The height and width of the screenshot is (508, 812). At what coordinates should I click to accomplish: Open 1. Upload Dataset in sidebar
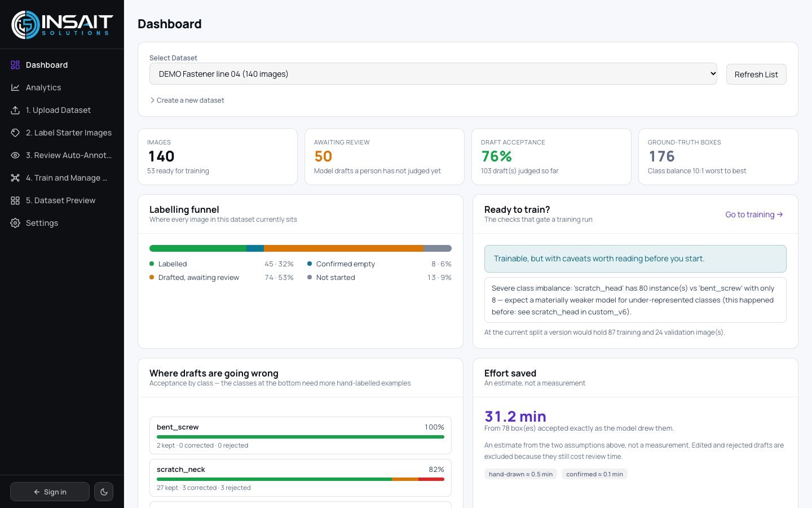point(62,110)
